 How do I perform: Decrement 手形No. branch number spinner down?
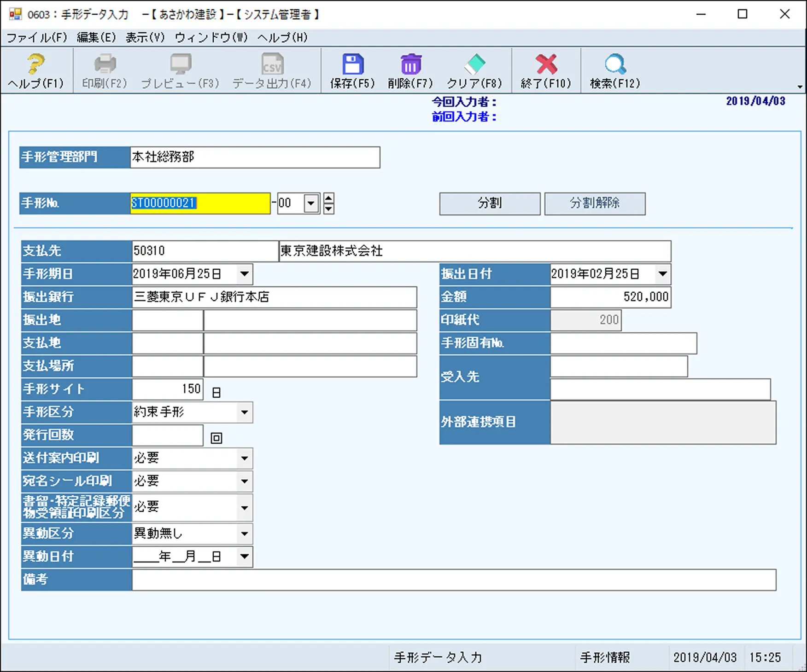click(328, 209)
